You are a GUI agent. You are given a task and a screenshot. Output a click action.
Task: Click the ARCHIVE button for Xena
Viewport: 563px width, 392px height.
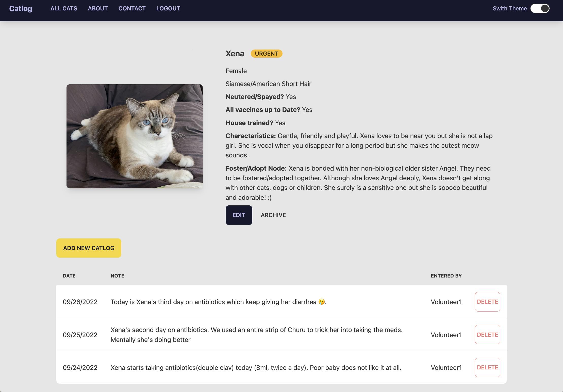[x=273, y=215]
